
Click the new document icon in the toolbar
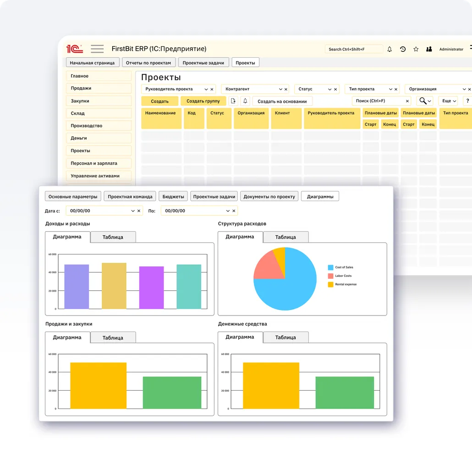233,101
